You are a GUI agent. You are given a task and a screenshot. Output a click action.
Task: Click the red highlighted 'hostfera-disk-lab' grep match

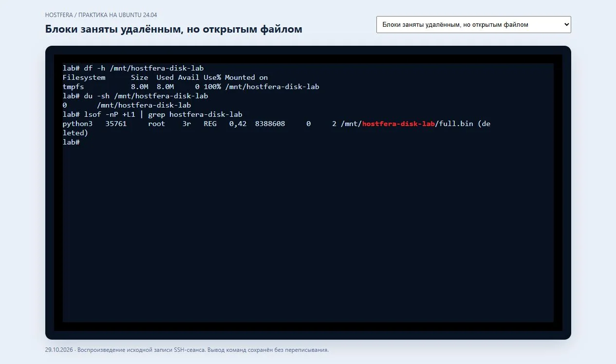click(399, 124)
